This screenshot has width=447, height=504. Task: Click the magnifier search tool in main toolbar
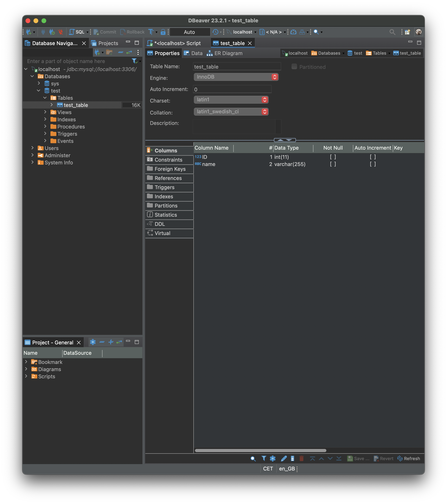(316, 32)
